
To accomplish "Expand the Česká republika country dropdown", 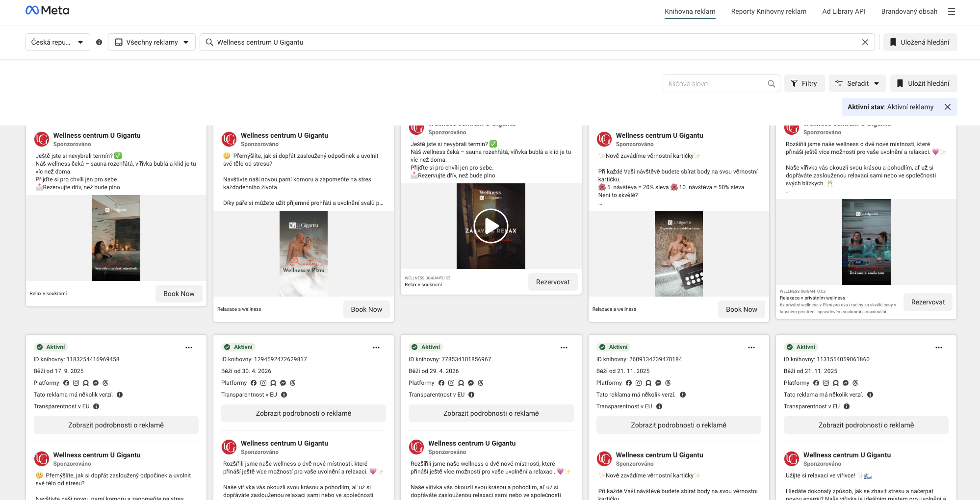I will click(58, 42).
